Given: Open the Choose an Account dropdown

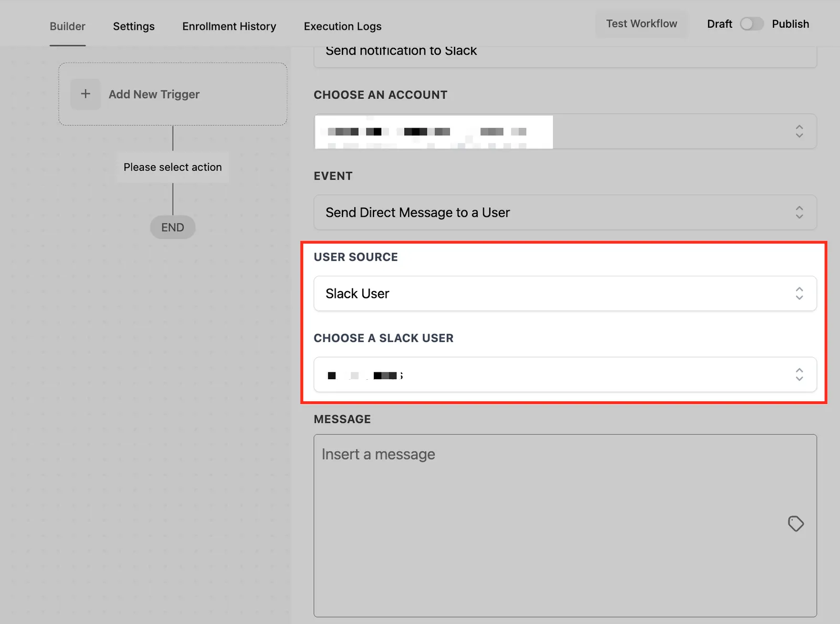Looking at the screenshot, I should click(565, 131).
